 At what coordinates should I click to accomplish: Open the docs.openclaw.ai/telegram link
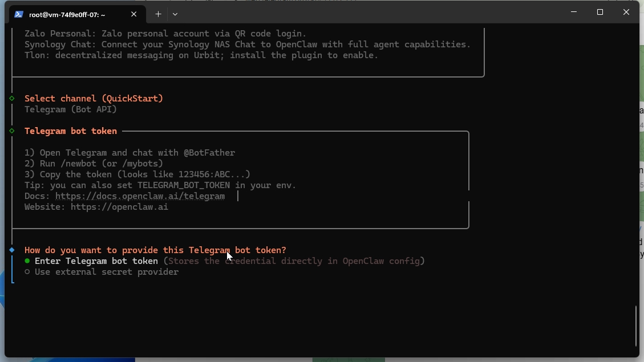[140, 196]
